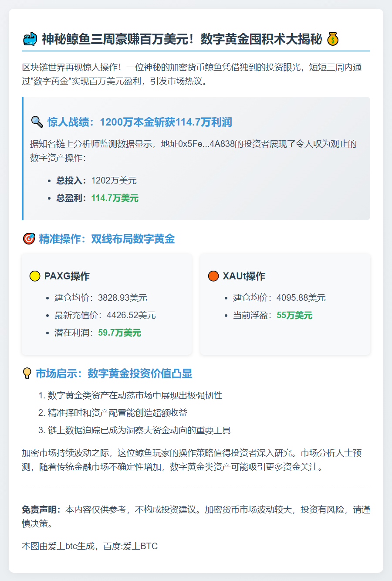Click the target icon beside 精准操作
This screenshot has height=581, width=392.
tap(28, 239)
